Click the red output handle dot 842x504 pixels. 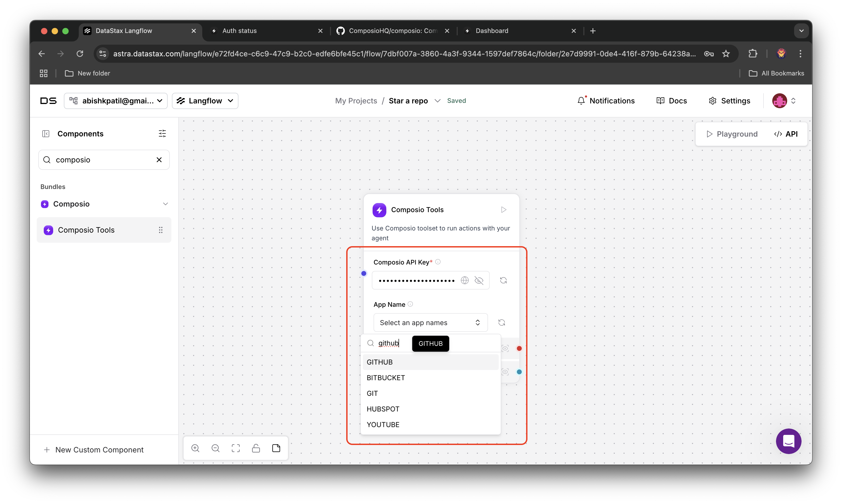(519, 348)
